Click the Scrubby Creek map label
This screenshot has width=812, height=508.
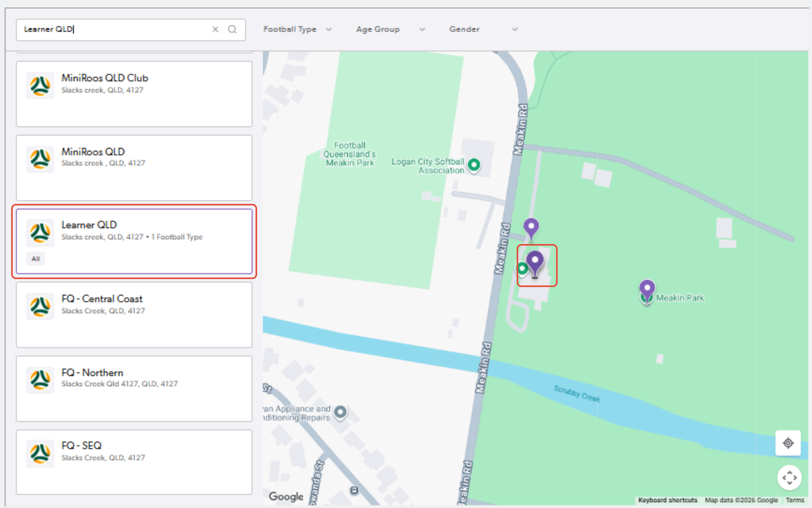pos(577,393)
